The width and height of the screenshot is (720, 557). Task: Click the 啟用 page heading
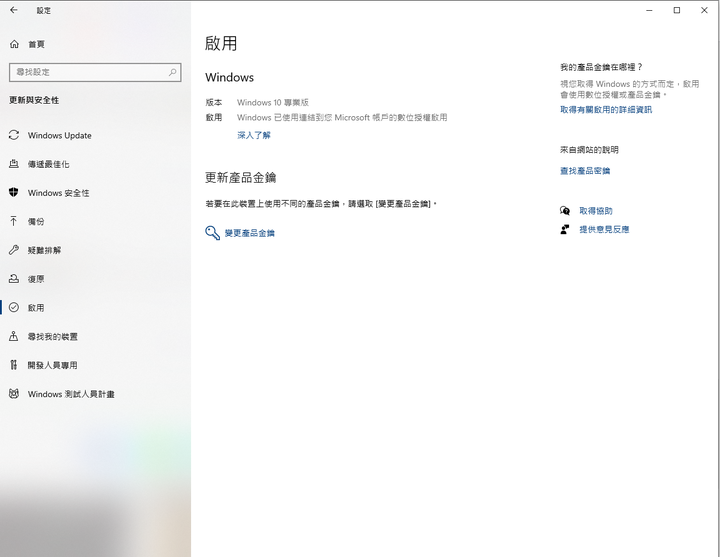click(x=221, y=43)
